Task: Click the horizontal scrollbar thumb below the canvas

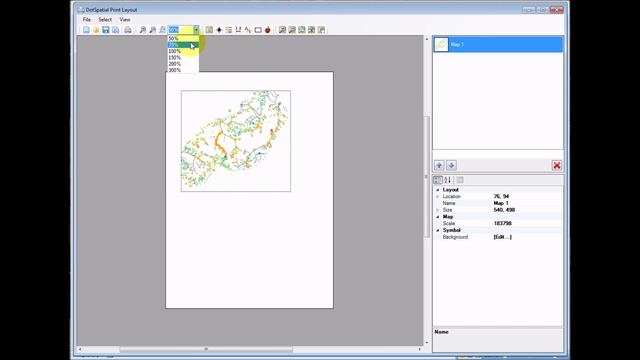Action: click(x=206, y=349)
